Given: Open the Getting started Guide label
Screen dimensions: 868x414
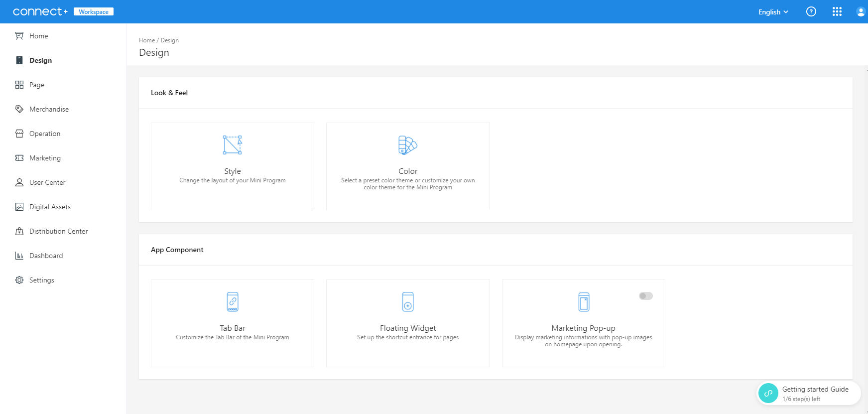Looking at the screenshot, I should [x=815, y=389].
